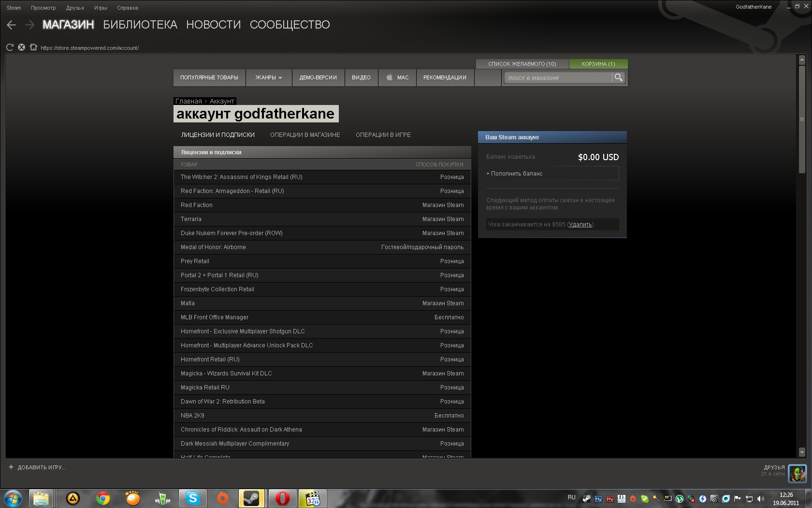Expand the ЖАНРЫ dropdown
Image resolution: width=812 pixels, height=508 pixels.
(269, 77)
